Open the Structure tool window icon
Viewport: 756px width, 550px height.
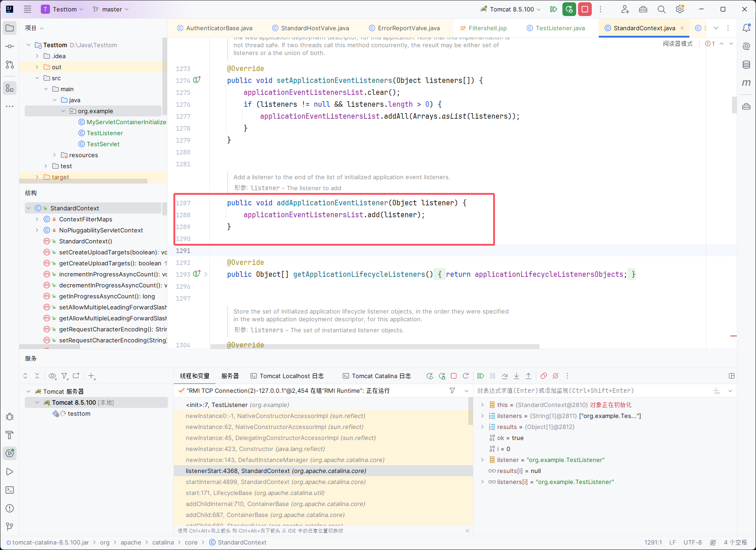[10, 88]
